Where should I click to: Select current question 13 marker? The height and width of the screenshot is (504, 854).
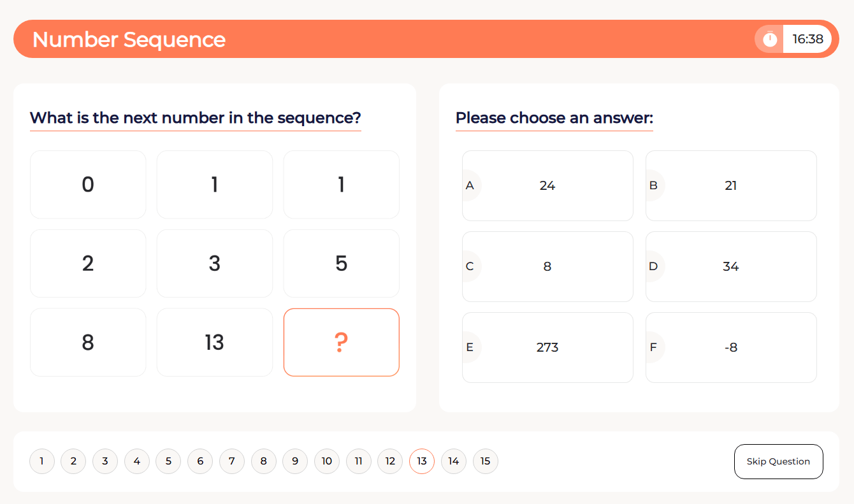click(x=422, y=461)
